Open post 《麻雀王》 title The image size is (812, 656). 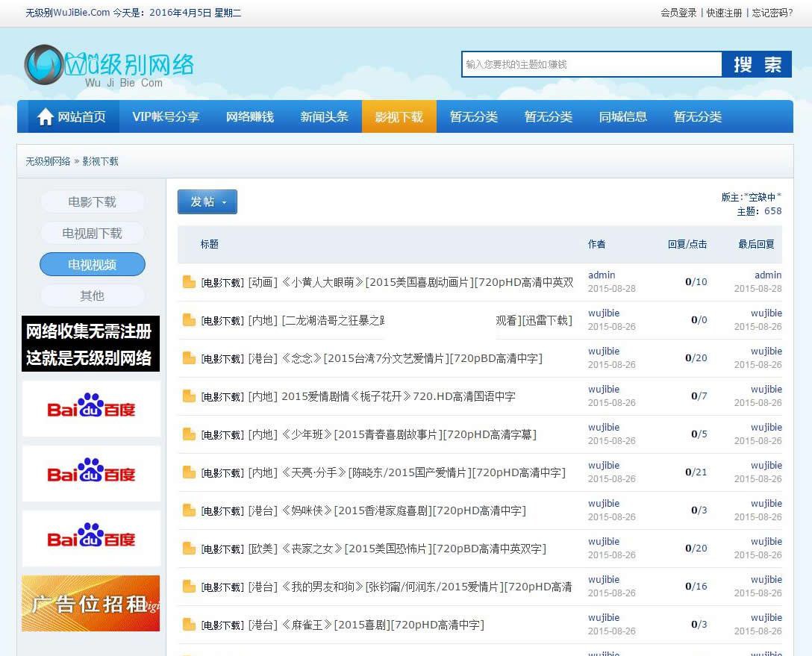click(x=383, y=625)
